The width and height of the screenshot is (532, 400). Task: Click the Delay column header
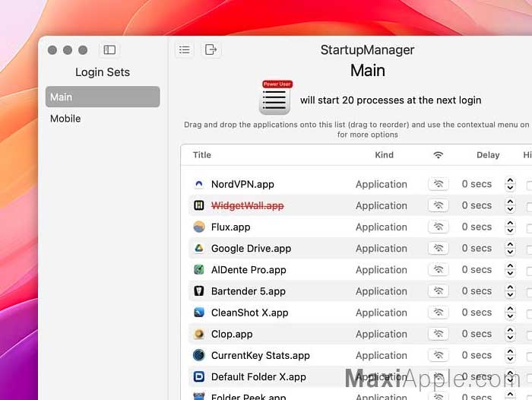(488, 155)
